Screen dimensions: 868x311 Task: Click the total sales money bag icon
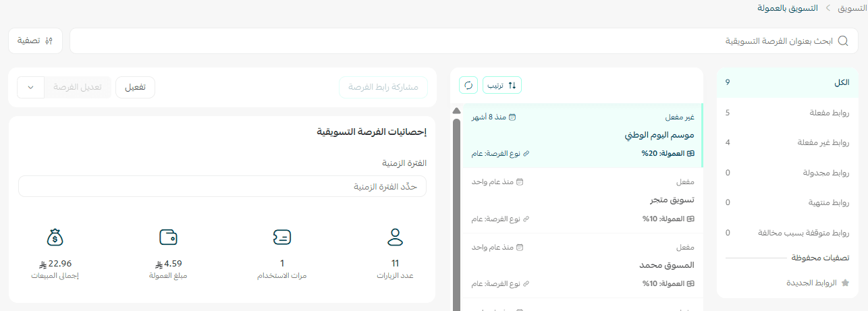pos(55,237)
